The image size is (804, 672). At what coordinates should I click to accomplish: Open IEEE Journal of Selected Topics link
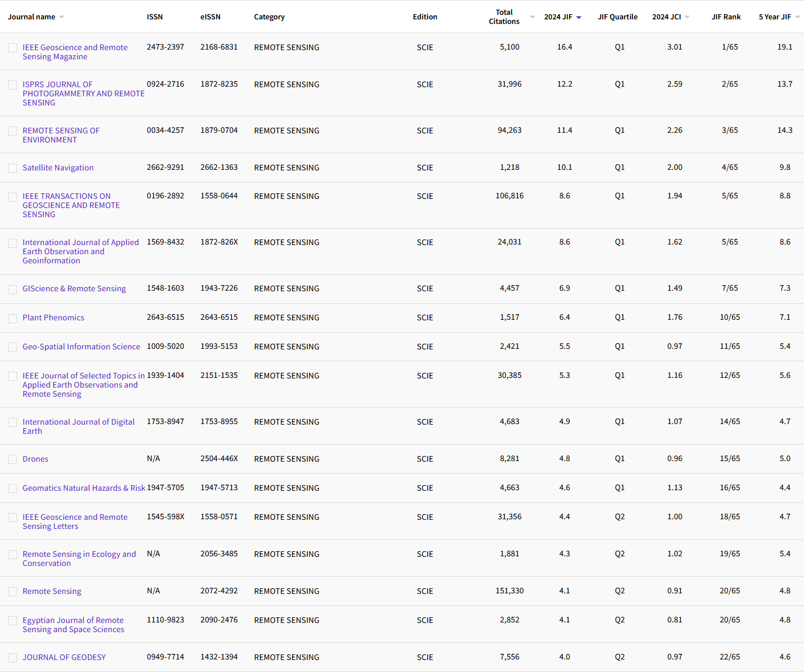click(x=84, y=385)
